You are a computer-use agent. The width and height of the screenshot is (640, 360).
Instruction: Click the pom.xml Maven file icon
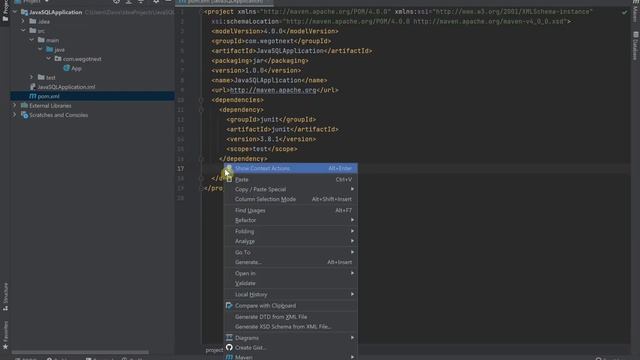(x=33, y=96)
